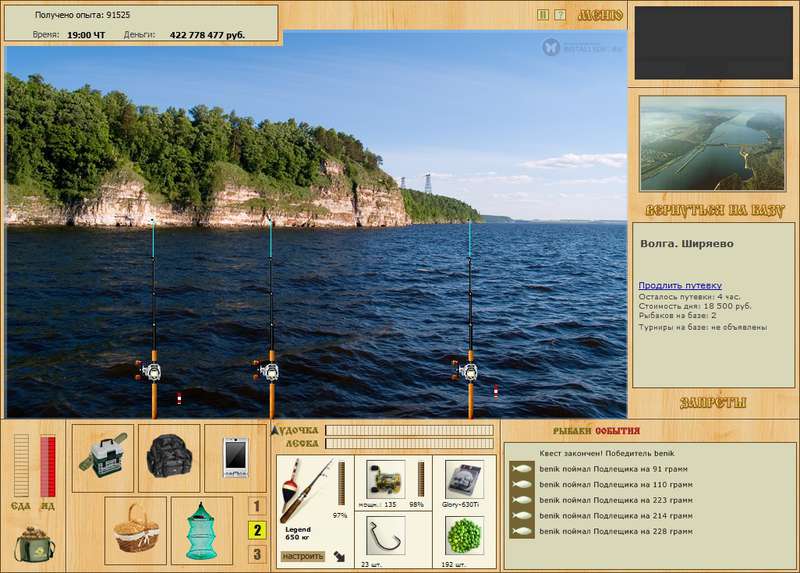Screen dimensions: 800x573
Task: Click the ЛЕСКА line tension bar
Action: point(409,443)
